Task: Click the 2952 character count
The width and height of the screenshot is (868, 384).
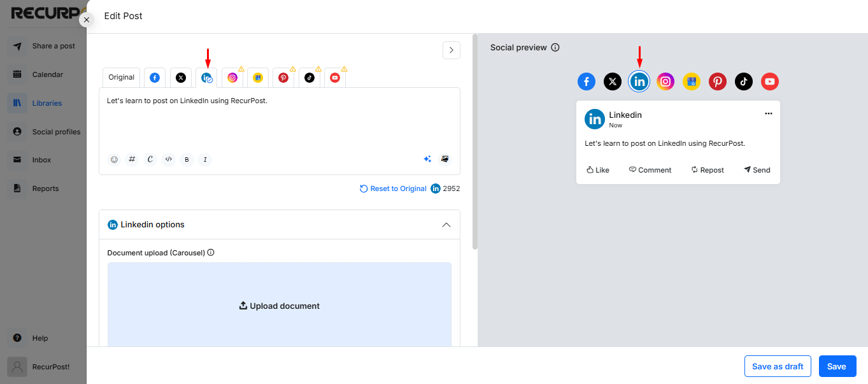Action: point(451,188)
